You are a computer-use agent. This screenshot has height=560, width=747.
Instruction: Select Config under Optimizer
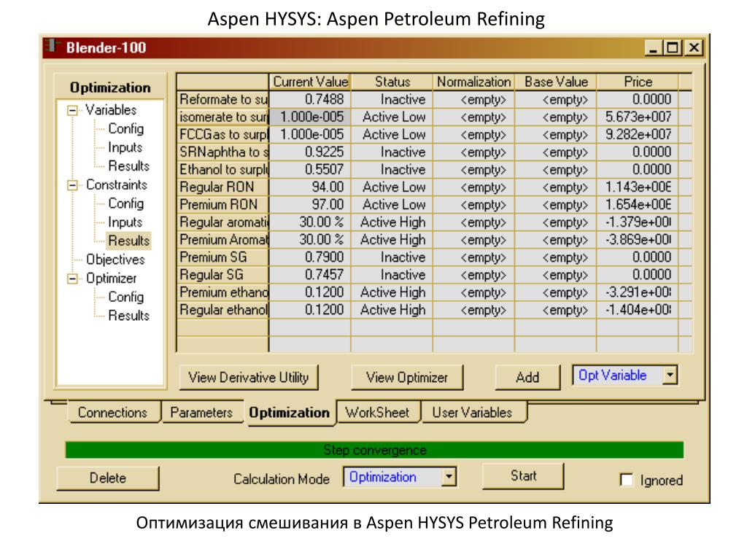pyautogui.click(x=125, y=297)
